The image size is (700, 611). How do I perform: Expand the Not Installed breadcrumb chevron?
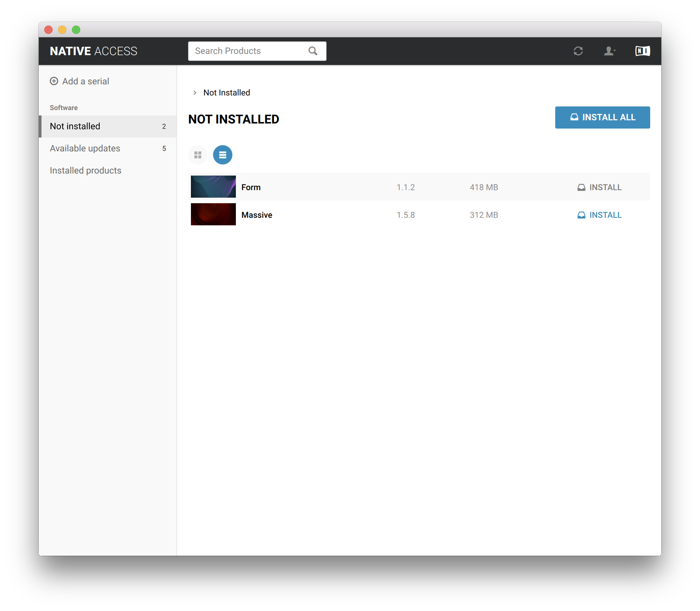(195, 93)
